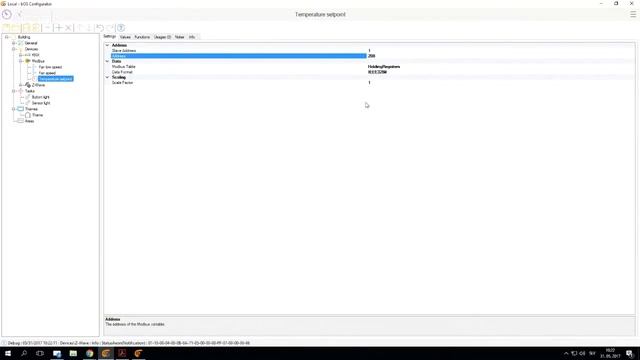640x360 pixels.
Task: Expand the KNX node
Action: pyautogui.click(x=21, y=55)
